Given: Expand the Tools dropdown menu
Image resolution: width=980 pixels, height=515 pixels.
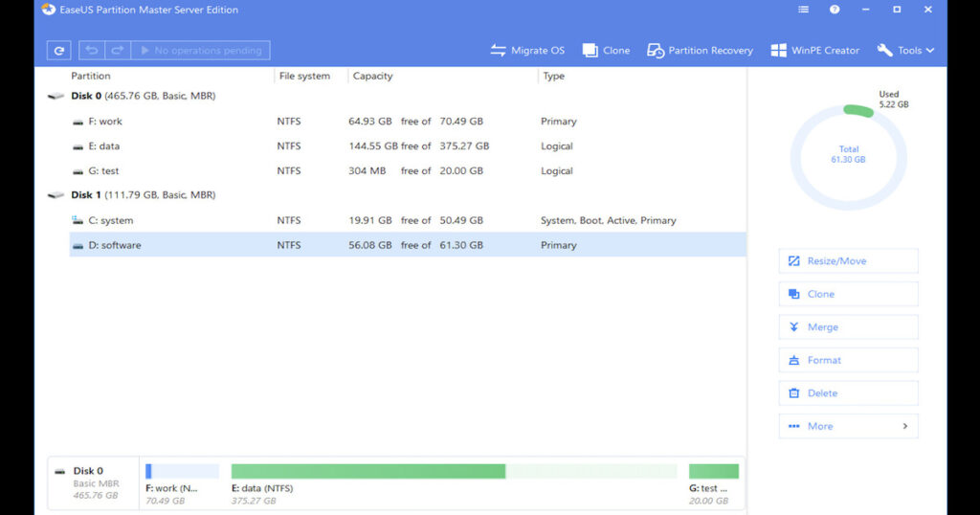Looking at the screenshot, I should click(x=905, y=51).
